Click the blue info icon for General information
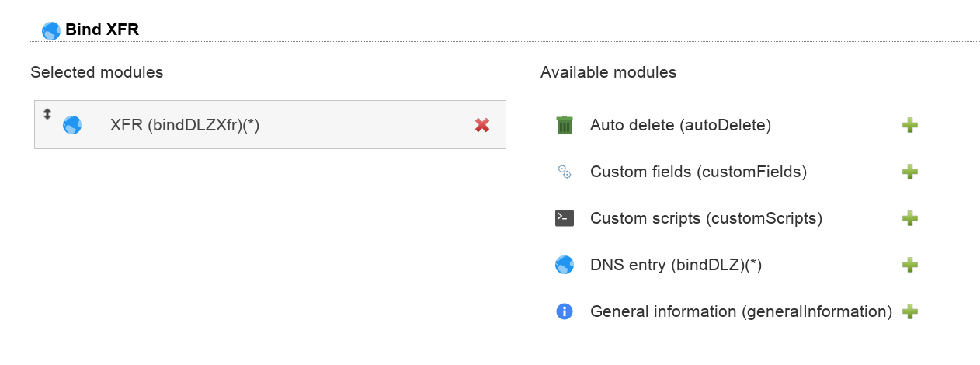The width and height of the screenshot is (980, 365). click(565, 311)
